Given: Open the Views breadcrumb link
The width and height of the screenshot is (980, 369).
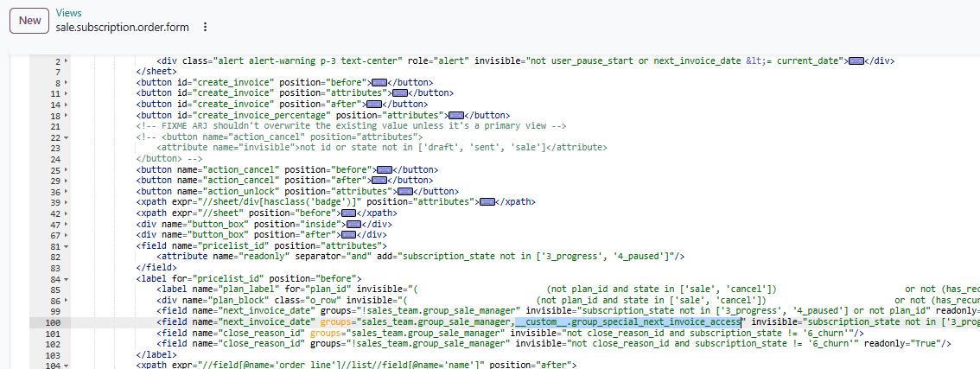Looking at the screenshot, I should point(68,13).
